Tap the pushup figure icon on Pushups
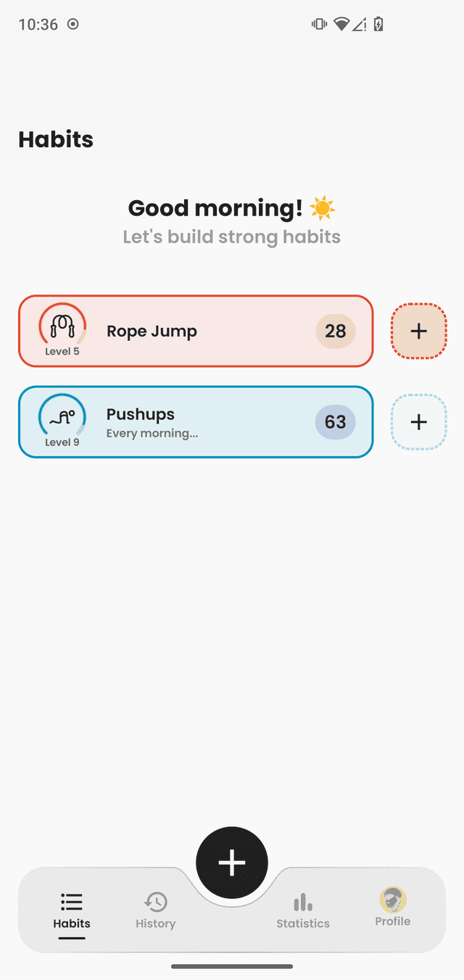The width and height of the screenshot is (464, 980). (x=62, y=417)
